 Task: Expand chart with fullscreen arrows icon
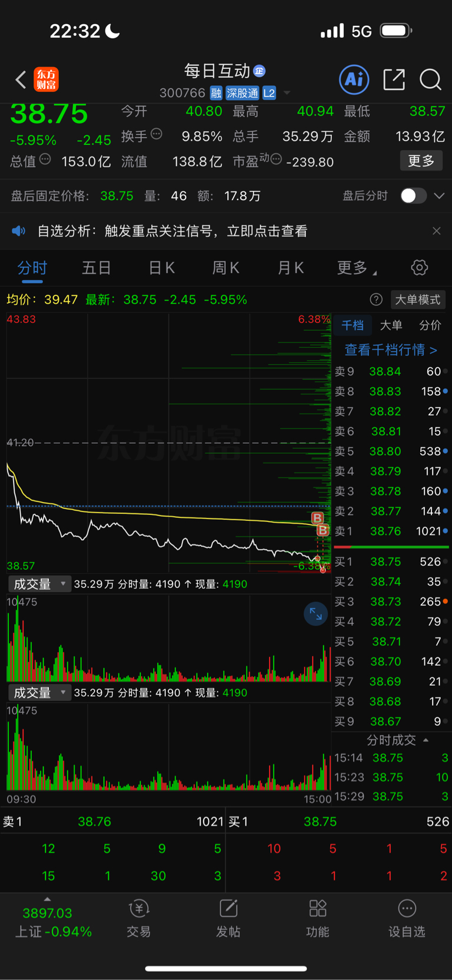point(315,614)
